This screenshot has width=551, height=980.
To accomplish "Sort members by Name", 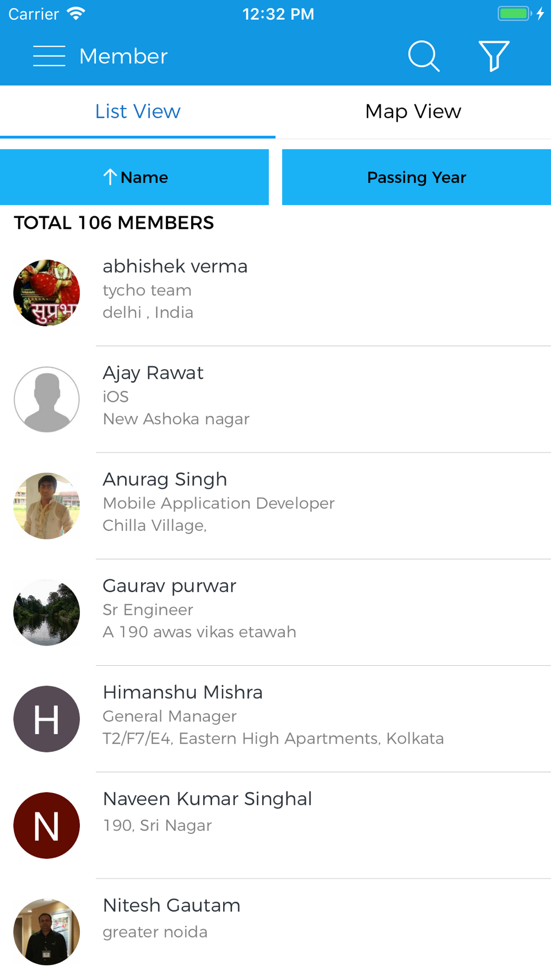I will pos(134,177).
